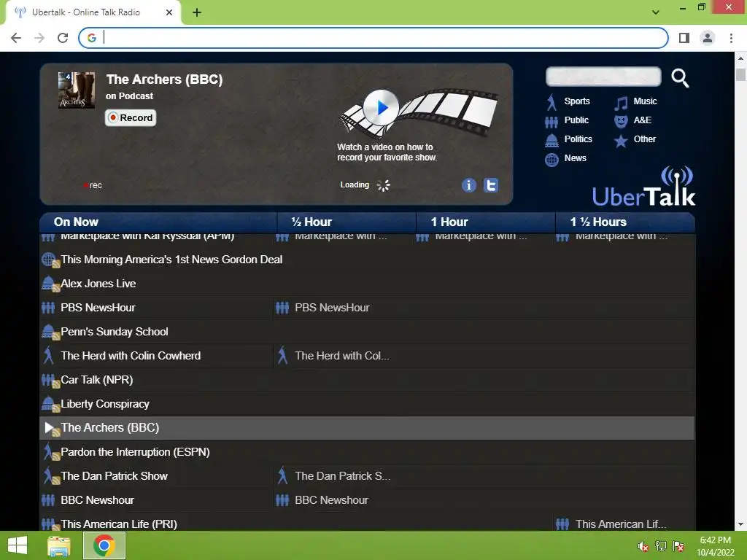Select PBS NewsHour in ½ Hour column
The image size is (747, 560).
tap(332, 308)
